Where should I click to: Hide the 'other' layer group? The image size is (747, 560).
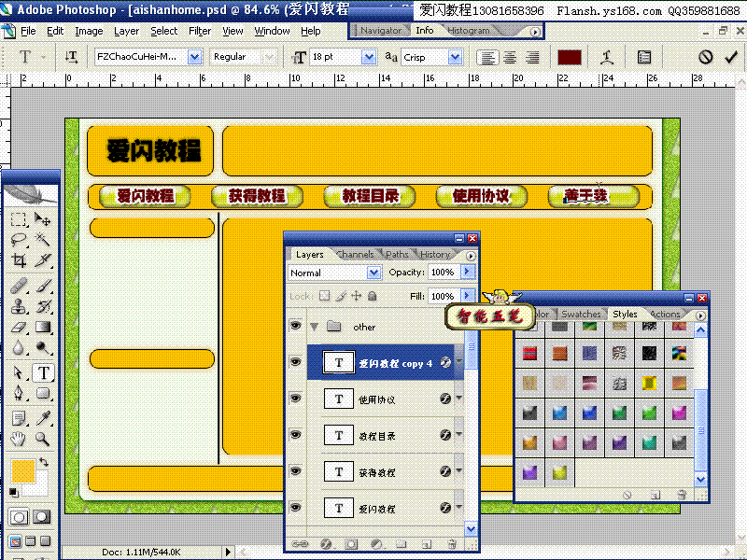(296, 325)
